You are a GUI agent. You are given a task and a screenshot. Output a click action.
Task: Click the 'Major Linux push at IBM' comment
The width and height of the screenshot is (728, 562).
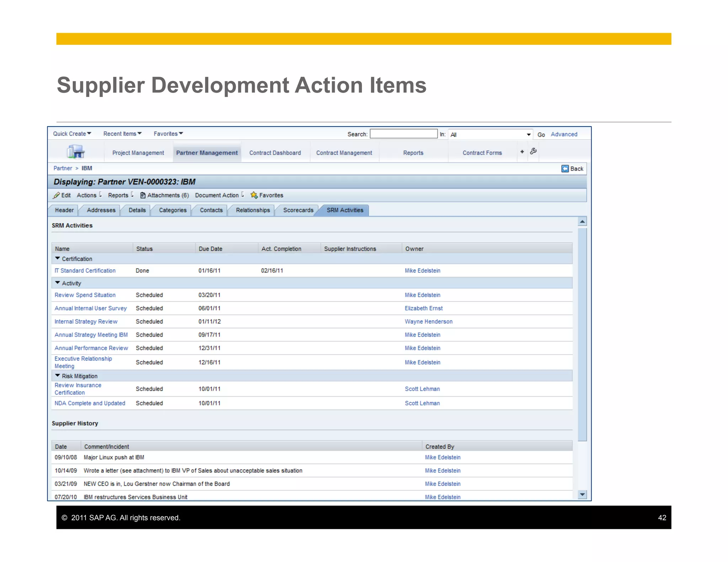point(114,458)
